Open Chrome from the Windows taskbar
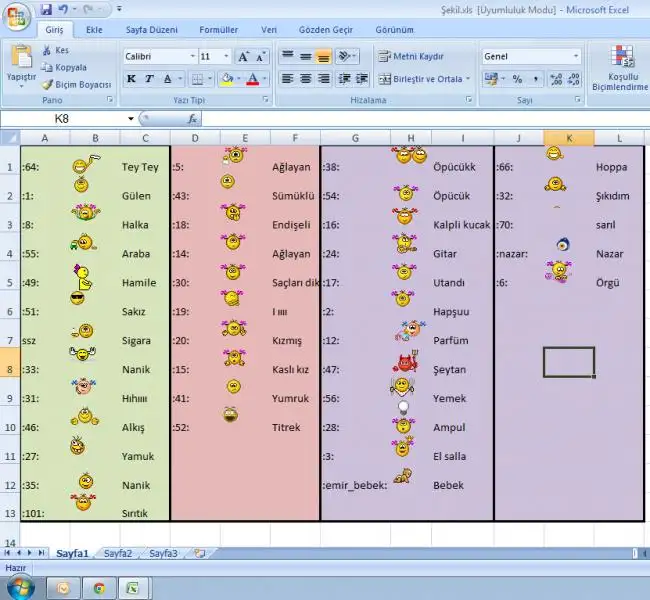The height and width of the screenshot is (600, 650). click(99, 588)
